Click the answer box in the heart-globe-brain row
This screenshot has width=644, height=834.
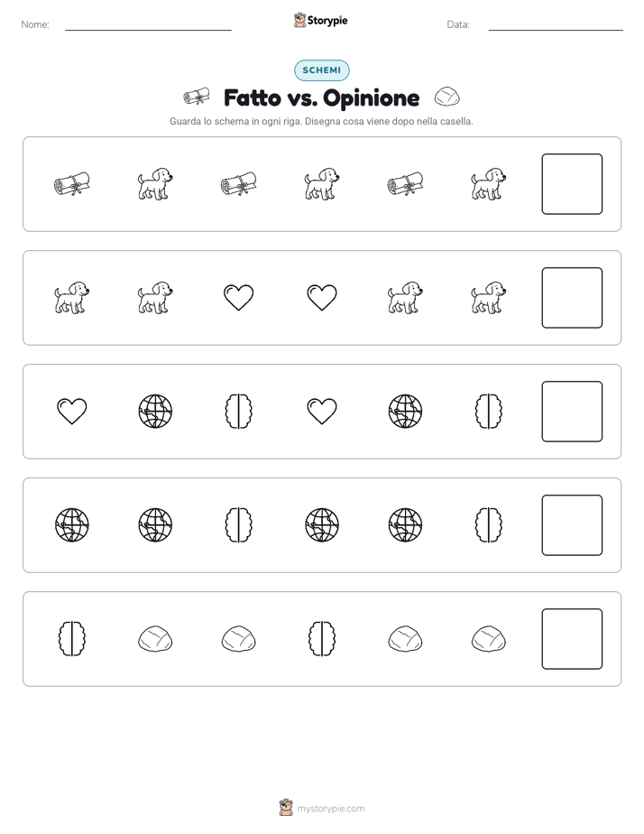(x=572, y=412)
